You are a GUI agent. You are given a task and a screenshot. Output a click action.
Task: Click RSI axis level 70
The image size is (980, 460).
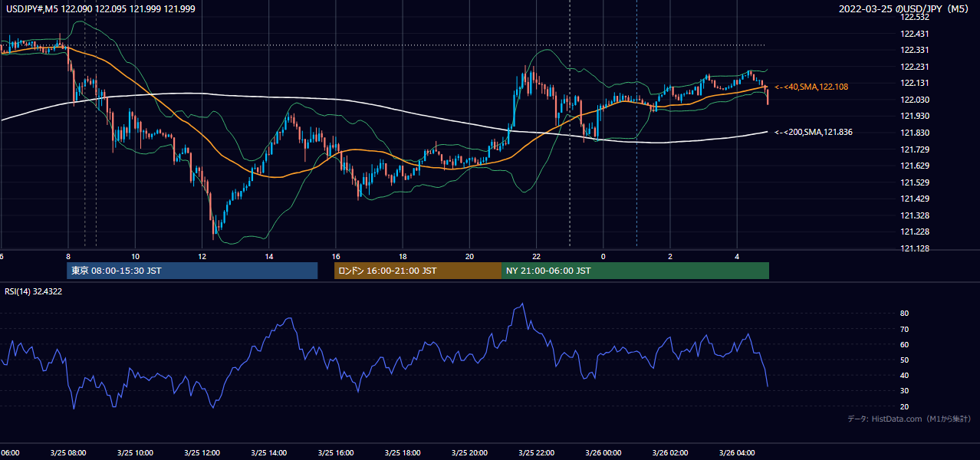(905, 329)
